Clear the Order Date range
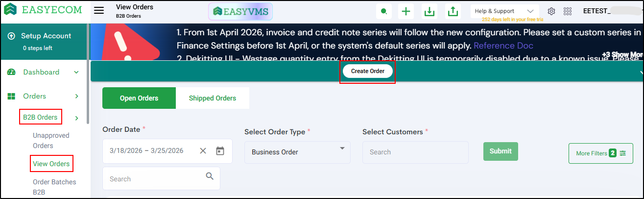 pyautogui.click(x=203, y=151)
